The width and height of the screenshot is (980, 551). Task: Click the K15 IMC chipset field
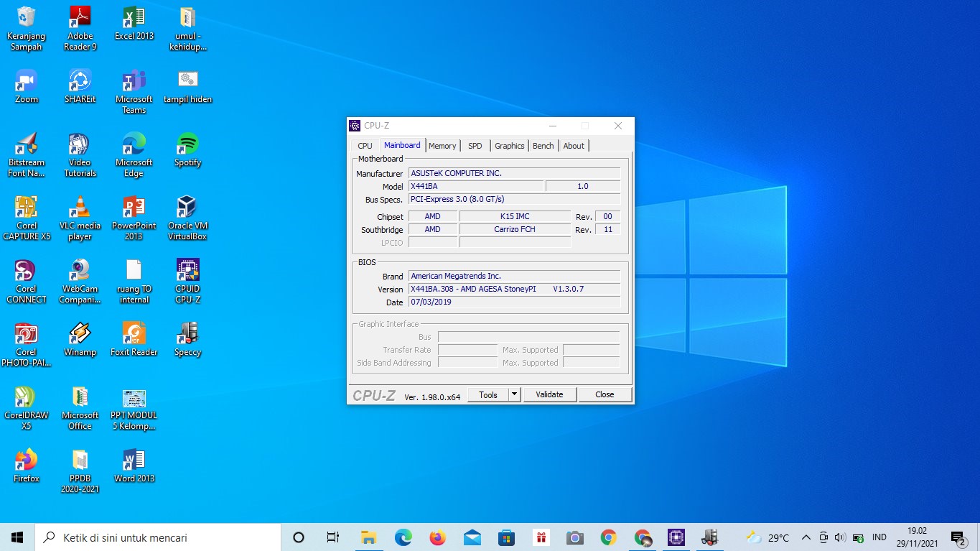515,216
